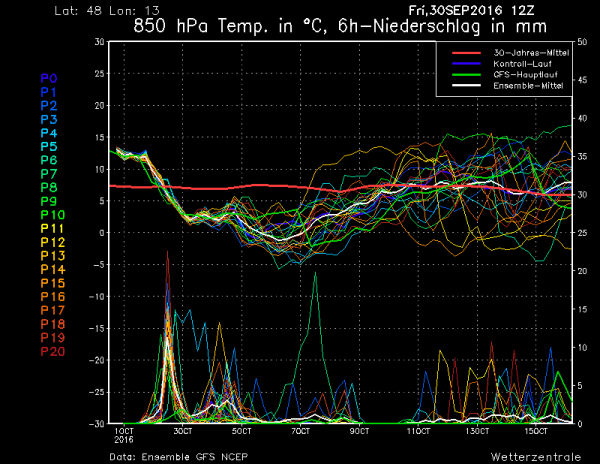
Task: Click the 15OCT date tick label
Action: tap(537, 431)
